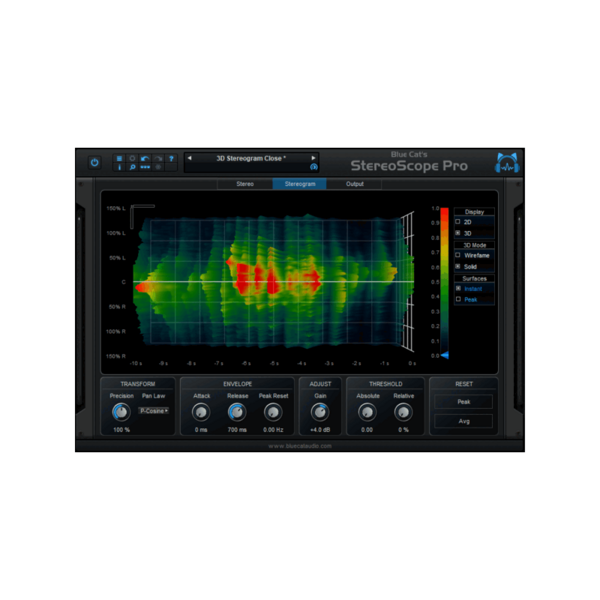600x600 pixels.
Task: Click the +4.0 dB gain value
Action: (x=320, y=430)
